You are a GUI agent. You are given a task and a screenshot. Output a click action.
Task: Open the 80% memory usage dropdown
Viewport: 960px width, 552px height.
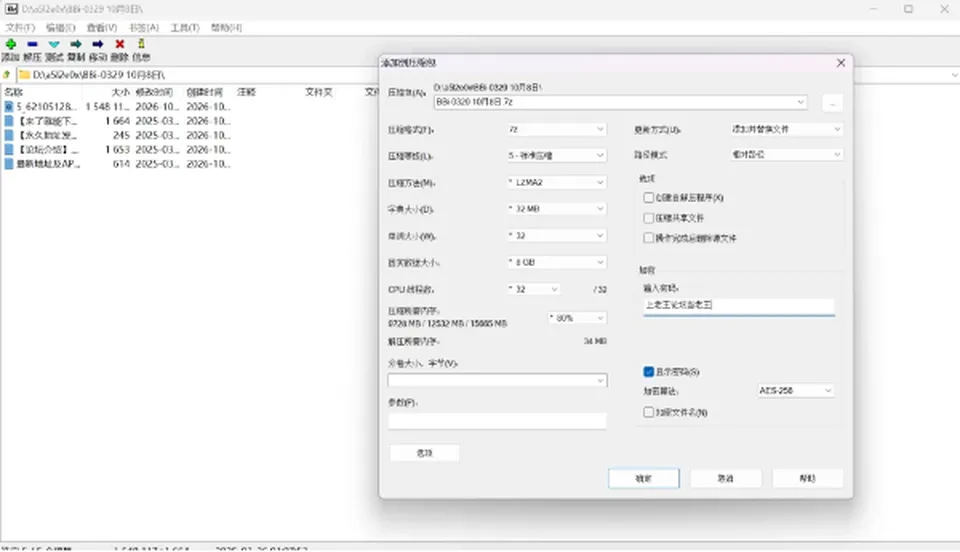coord(577,318)
